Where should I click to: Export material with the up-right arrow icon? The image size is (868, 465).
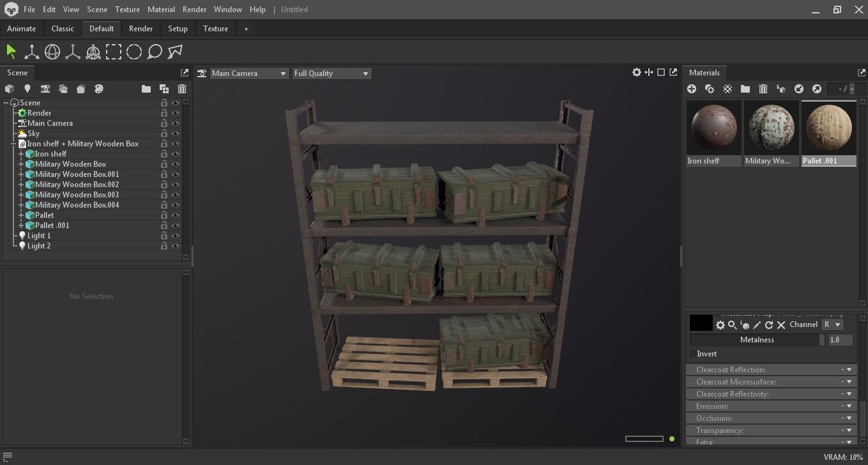817,89
